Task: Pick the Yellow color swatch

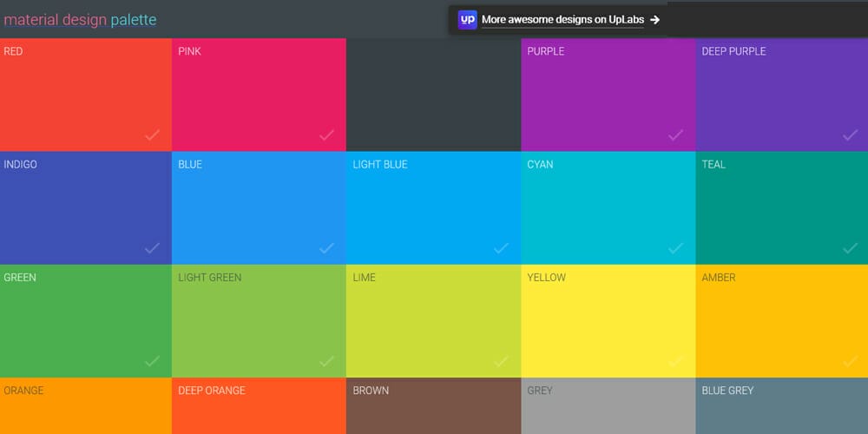Action: pos(608,321)
